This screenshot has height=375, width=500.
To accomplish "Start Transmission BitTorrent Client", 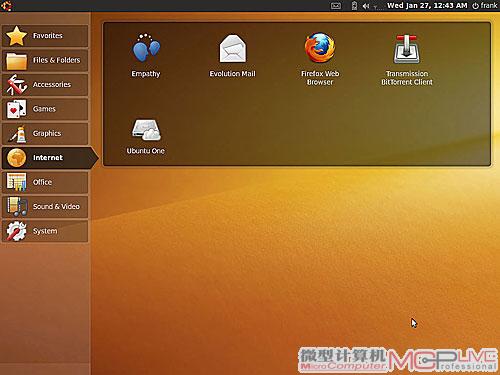I will 407,59.
